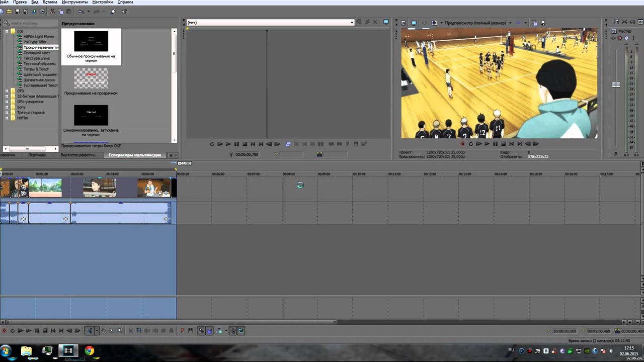This screenshot has height=362, width=644.
Task: Toggle split screen view icon in preview
Action: click(x=434, y=23)
